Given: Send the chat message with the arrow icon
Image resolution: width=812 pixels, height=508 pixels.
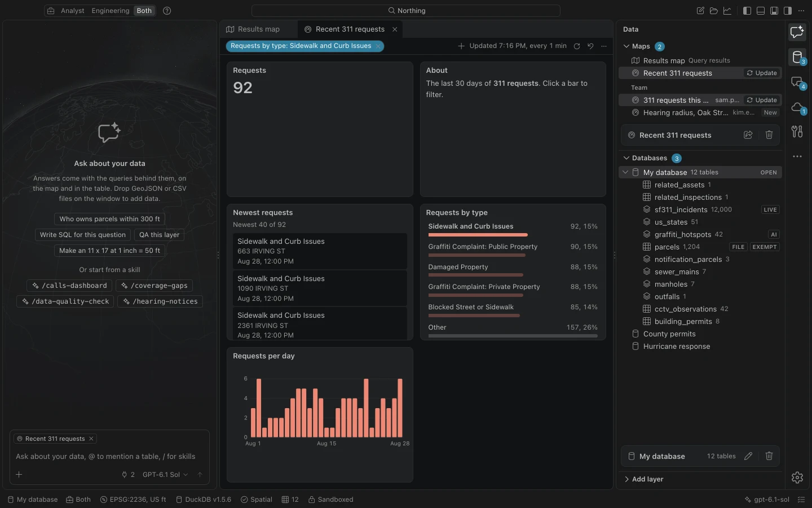Looking at the screenshot, I should pos(200,475).
